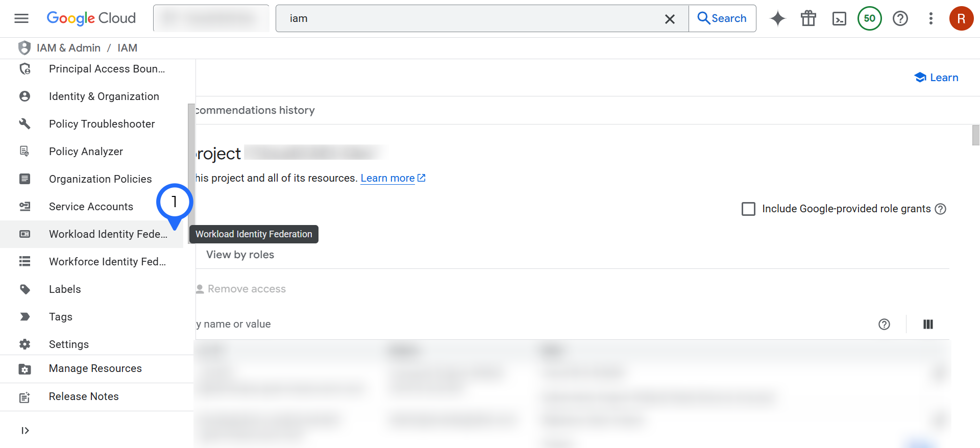Screen dimensions: 980x448
Task: Open Workload Identity Federation menu item
Action: click(108, 234)
